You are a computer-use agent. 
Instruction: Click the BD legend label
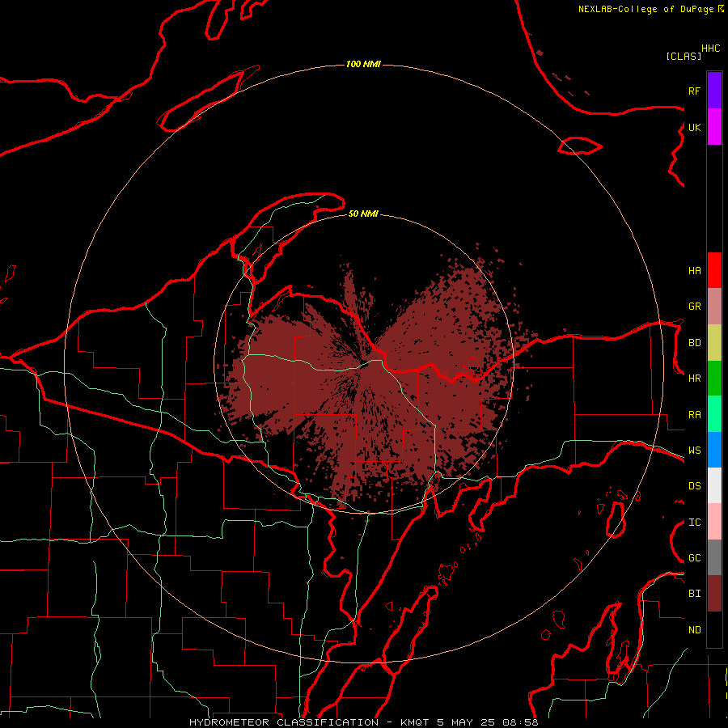point(694,343)
